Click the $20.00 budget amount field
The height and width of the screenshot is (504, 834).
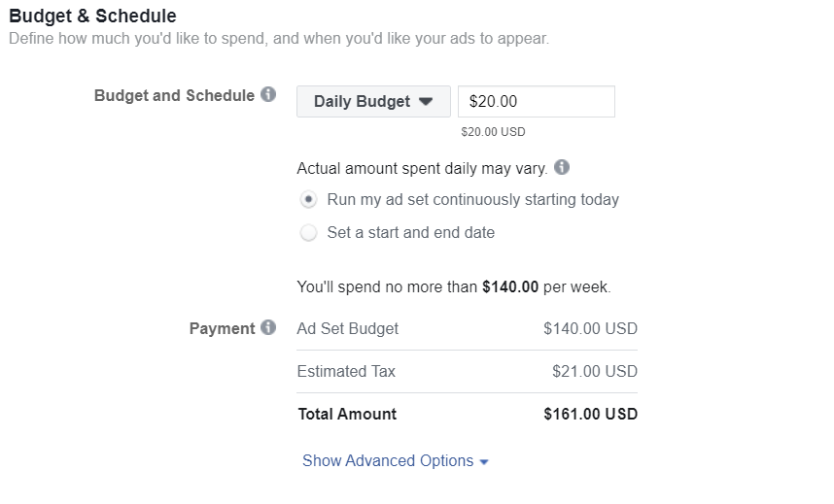point(537,102)
